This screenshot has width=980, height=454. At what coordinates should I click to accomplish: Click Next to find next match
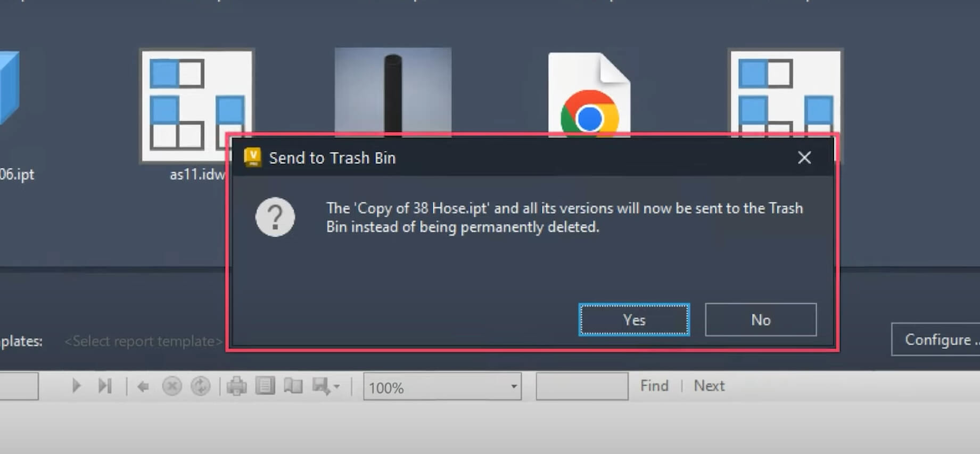[709, 386]
